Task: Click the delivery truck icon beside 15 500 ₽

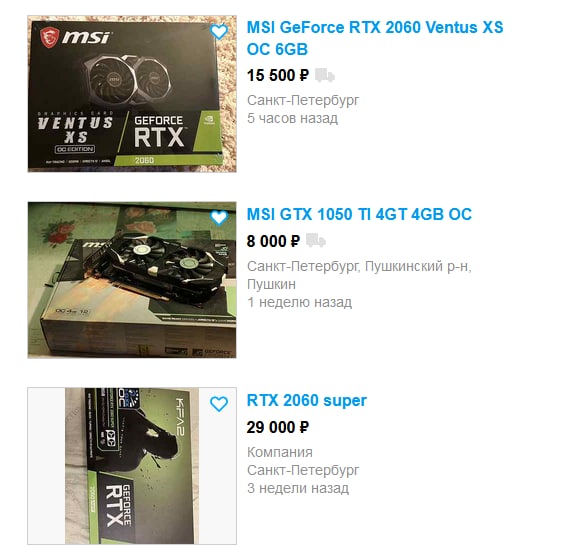Action: click(325, 75)
